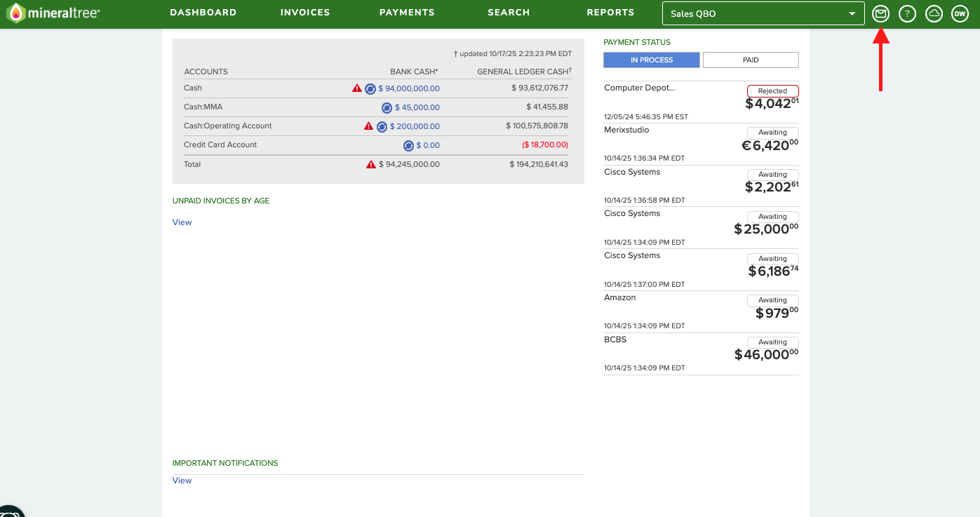Click the $ 100,575,808.78 ledger value
Viewport: 980px width, 517px height.
[x=537, y=126]
